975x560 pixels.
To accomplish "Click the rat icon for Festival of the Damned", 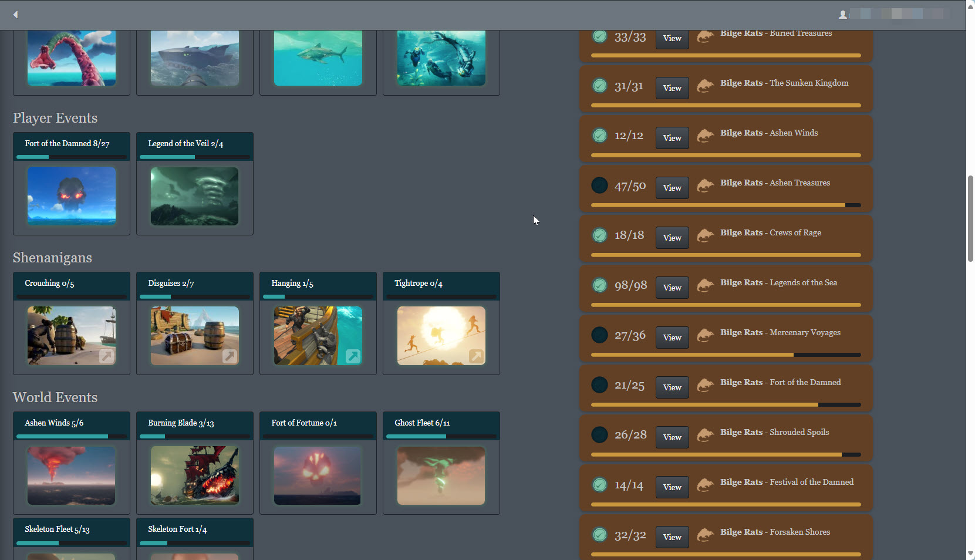I will [705, 485].
